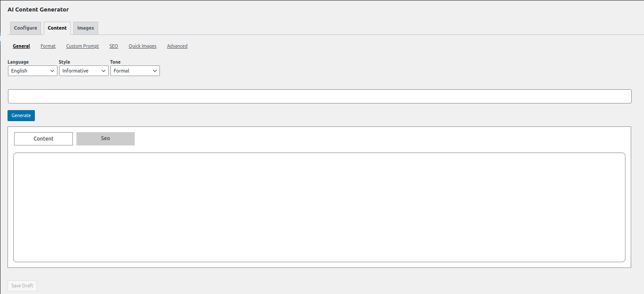Show the Advanced settings link
Viewport: 644px width, 294px height.
(177, 46)
